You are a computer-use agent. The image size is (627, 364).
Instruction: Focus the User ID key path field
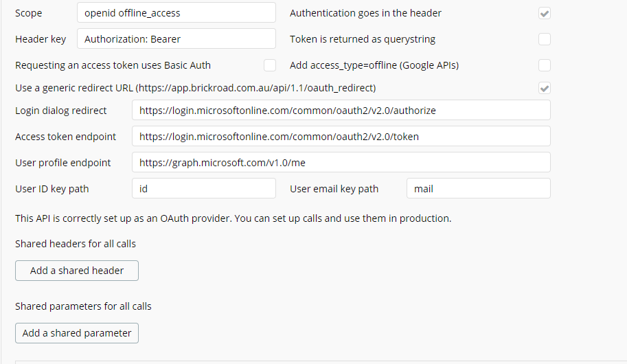tap(203, 189)
